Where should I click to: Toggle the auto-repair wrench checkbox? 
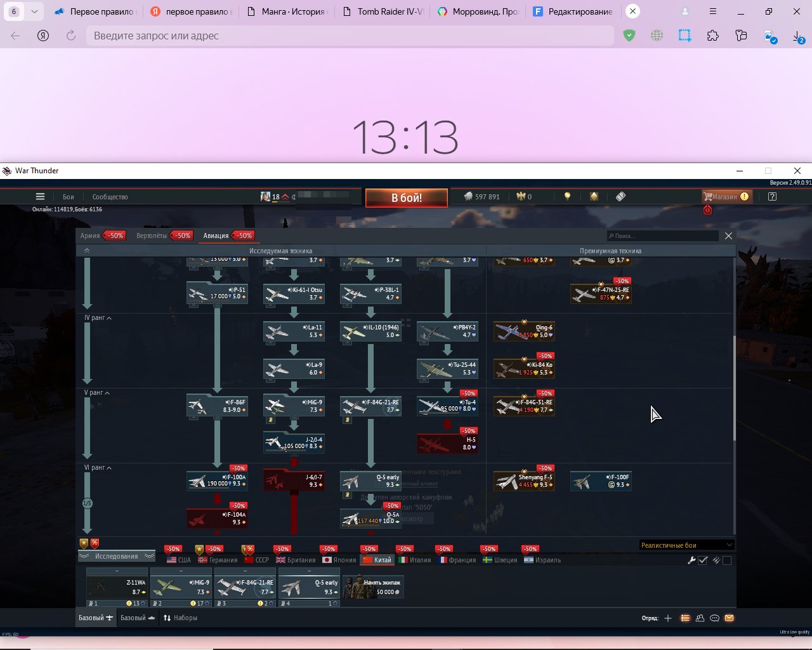pos(703,560)
